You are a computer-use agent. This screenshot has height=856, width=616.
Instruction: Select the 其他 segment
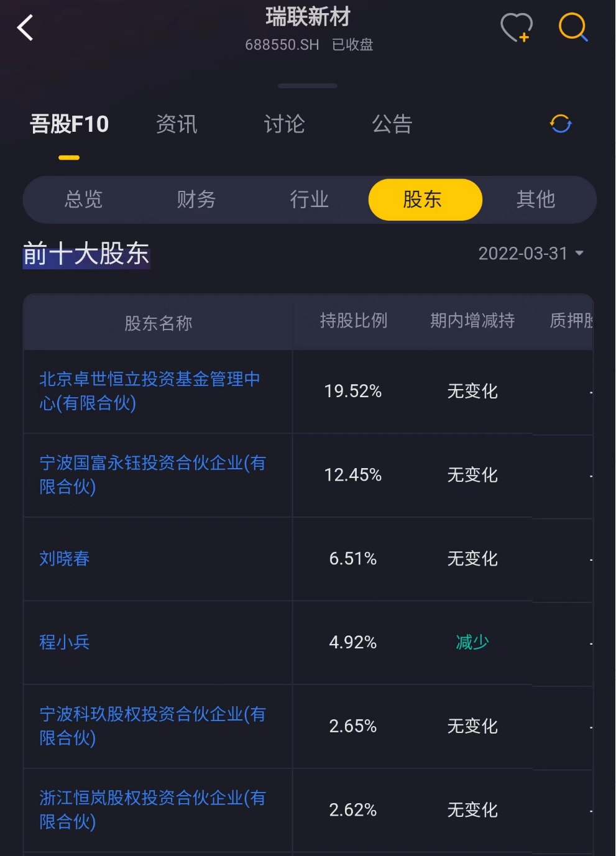pos(535,200)
